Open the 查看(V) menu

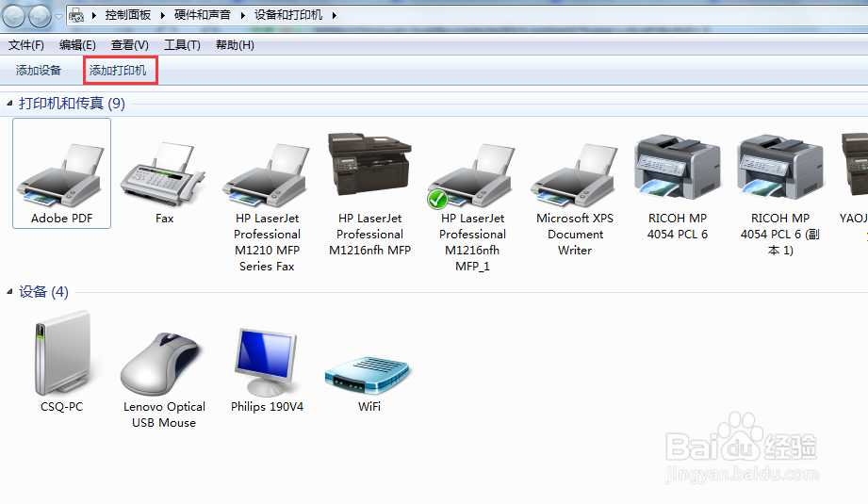(129, 45)
